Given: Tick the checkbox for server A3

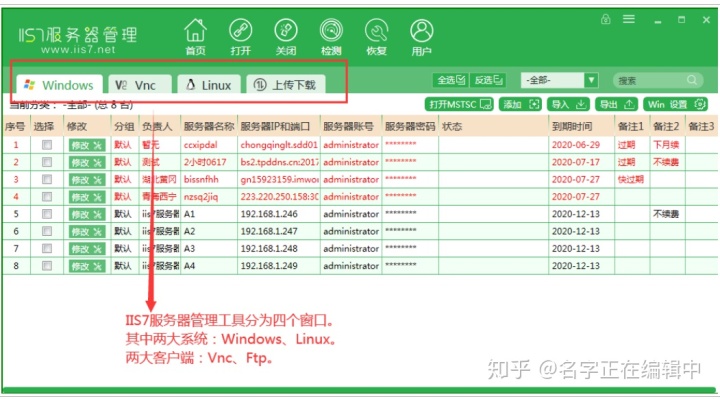Looking at the screenshot, I should coord(46,248).
